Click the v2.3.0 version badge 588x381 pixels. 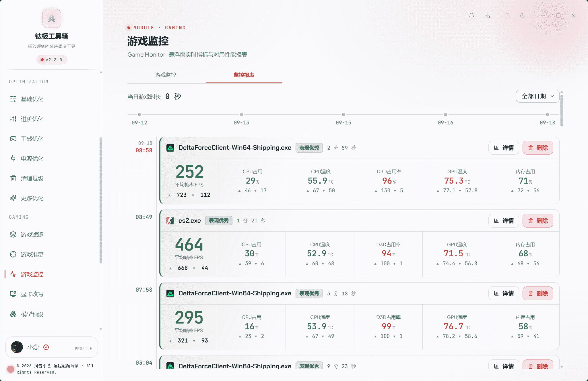52,60
